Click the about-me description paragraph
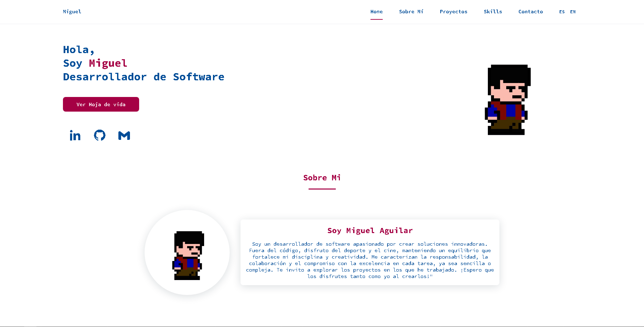This screenshot has height=327, width=644. pyautogui.click(x=370, y=260)
